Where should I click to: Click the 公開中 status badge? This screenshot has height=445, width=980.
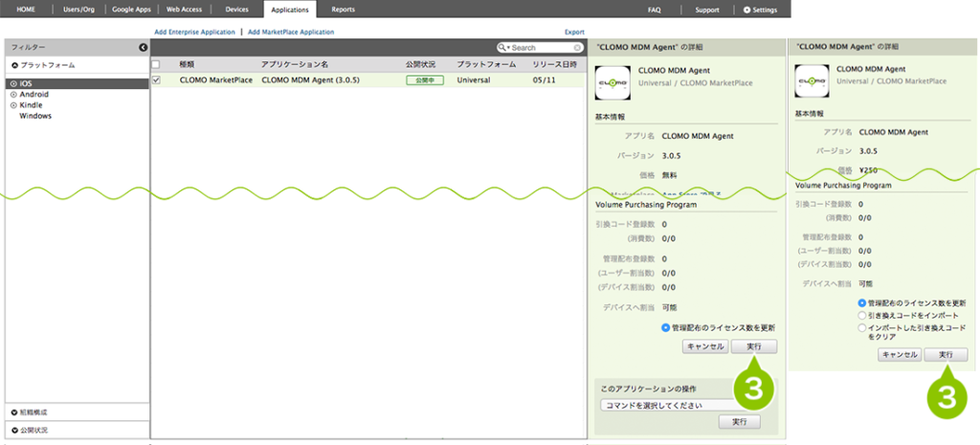(x=425, y=80)
